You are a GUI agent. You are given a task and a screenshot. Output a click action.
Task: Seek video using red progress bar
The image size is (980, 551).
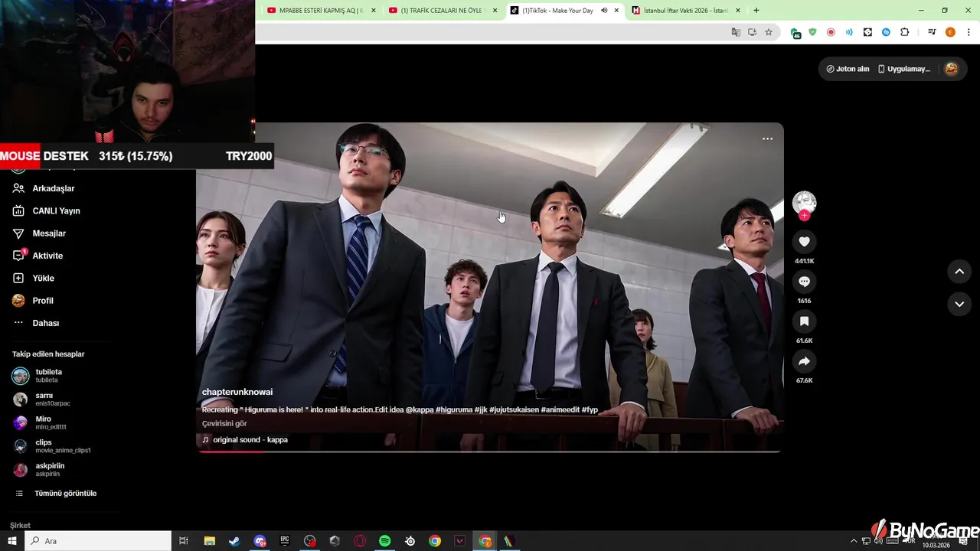click(489, 452)
